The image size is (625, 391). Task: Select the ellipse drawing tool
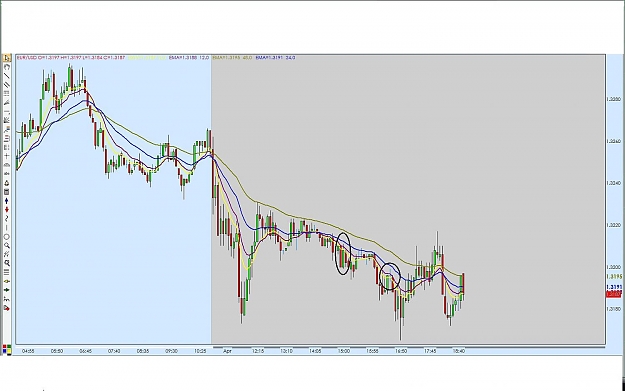click(6, 237)
